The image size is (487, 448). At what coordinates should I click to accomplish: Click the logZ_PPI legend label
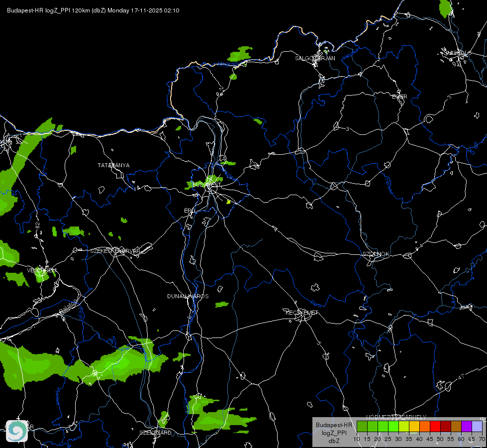click(x=334, y=433)
